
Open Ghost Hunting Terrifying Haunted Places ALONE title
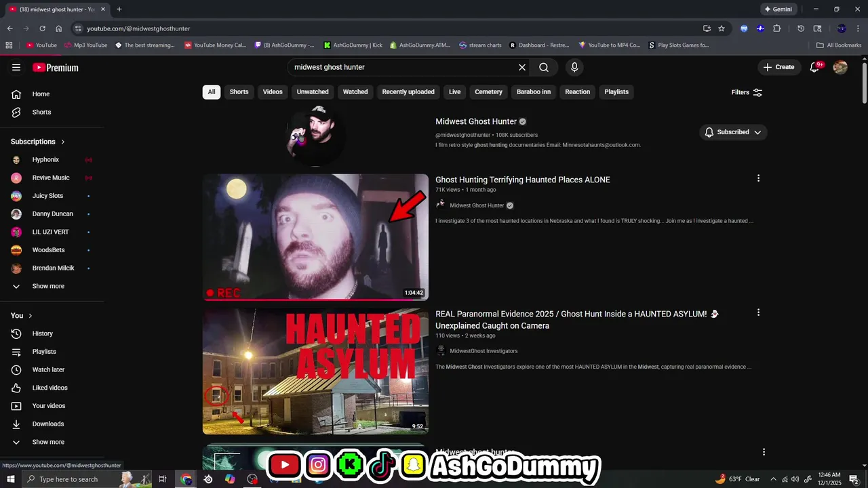tap(523, 180)
